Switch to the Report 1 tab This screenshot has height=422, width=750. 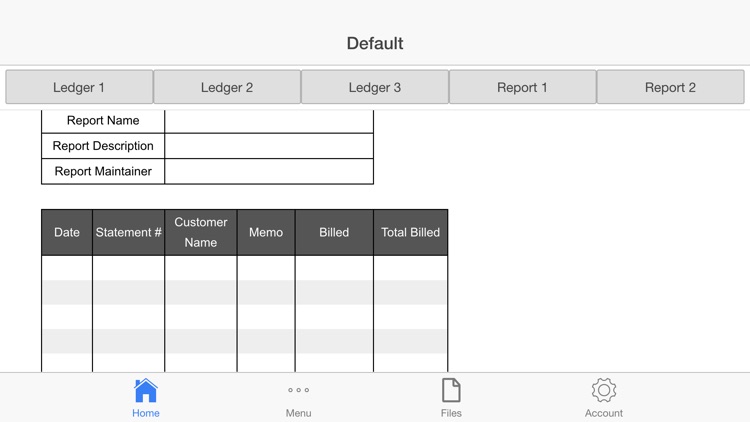[x=523, y=87]
